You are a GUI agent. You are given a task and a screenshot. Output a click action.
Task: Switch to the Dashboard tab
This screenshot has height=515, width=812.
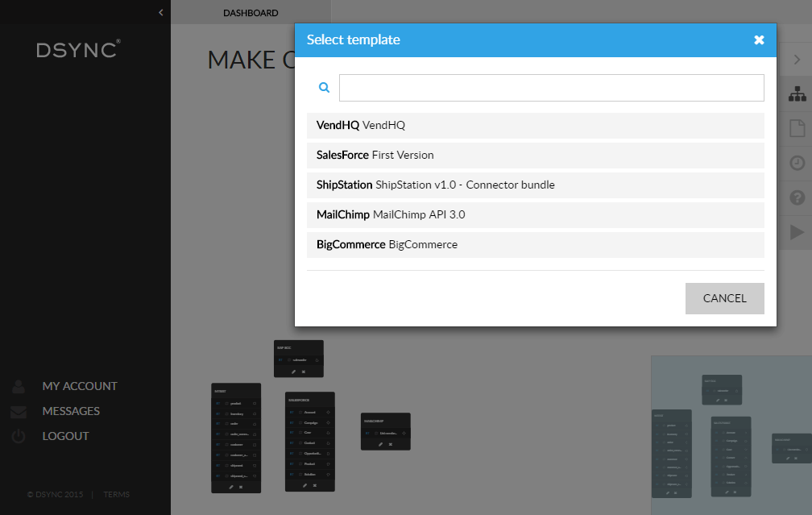pyautogui.click(x=251, y=13)
